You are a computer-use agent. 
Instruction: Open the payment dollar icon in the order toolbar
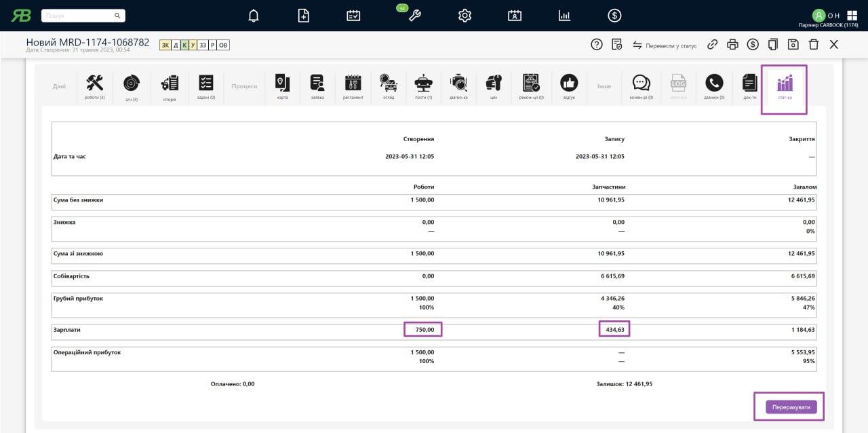tap(753, 45)
